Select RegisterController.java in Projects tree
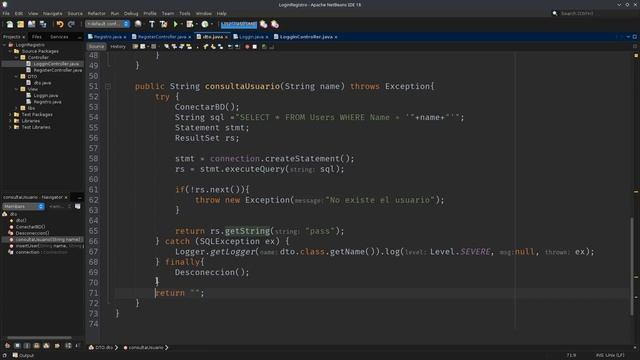640x360 pixels. pos(58,70)
